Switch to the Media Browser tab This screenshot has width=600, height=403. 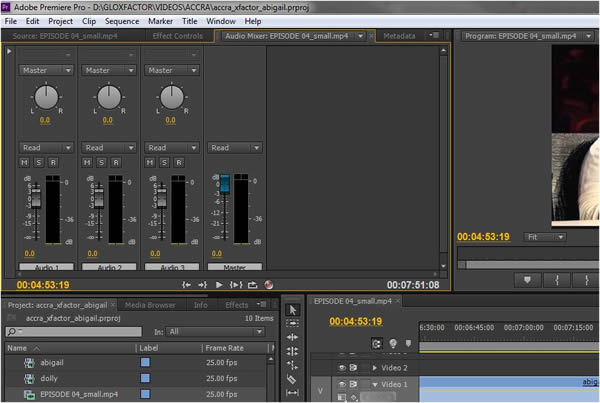pyautogui.click(x=150, y=305)
